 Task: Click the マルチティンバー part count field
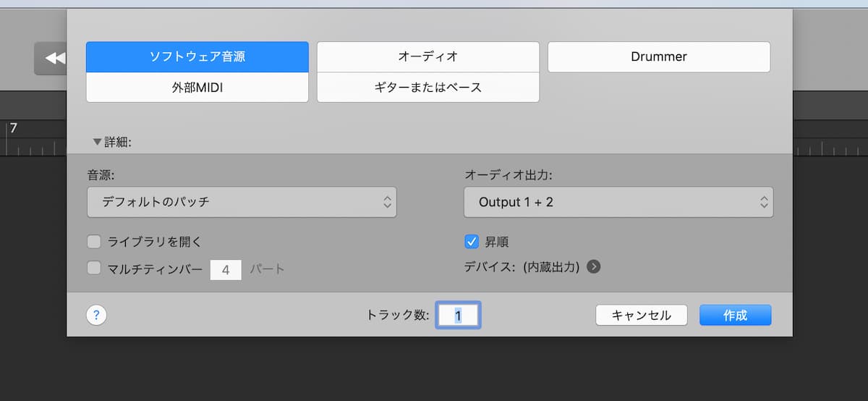tap(226, 269)
